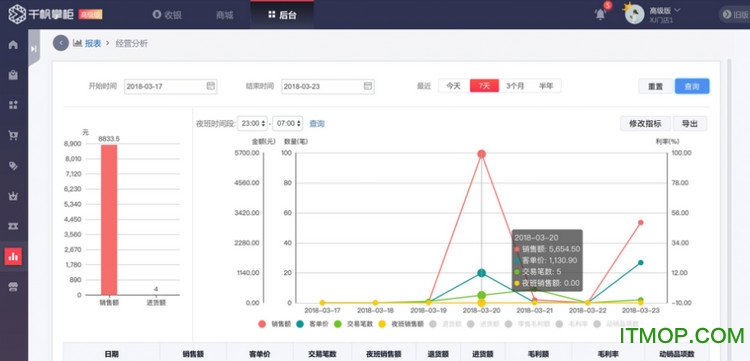Click the red 销售额 point on 2018-03-23
The height and width of the screenshot is (361, 750).
pos(640,222)
